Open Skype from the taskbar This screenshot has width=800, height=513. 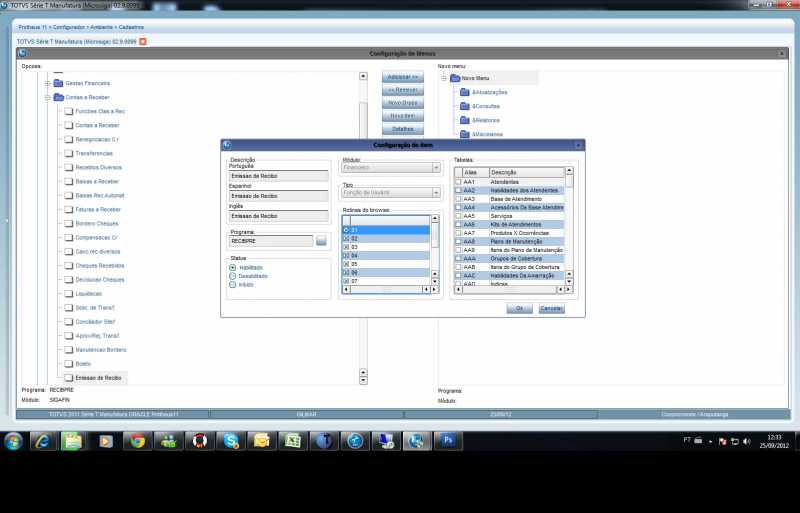231,441
